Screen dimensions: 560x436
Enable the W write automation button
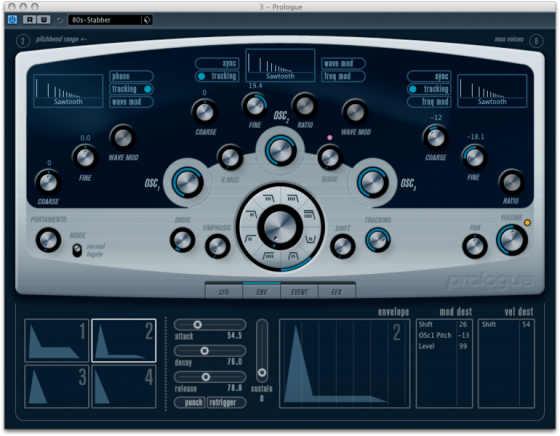44,20
